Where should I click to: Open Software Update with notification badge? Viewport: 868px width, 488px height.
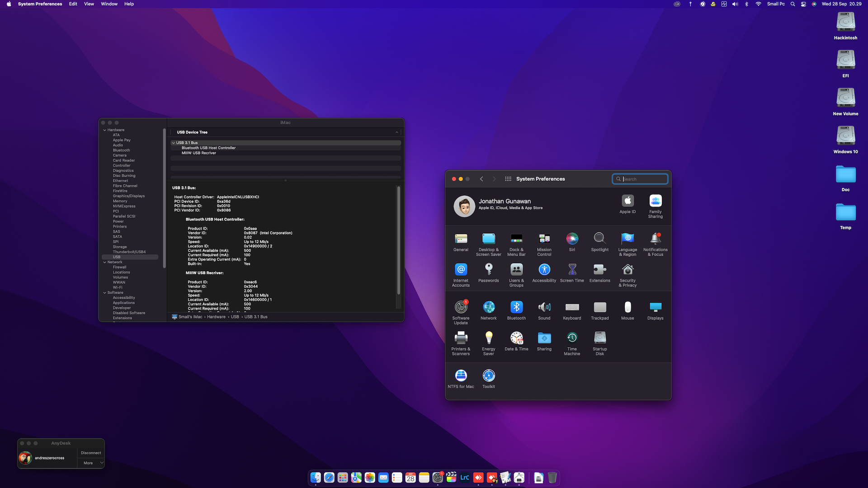pos(461,313)
